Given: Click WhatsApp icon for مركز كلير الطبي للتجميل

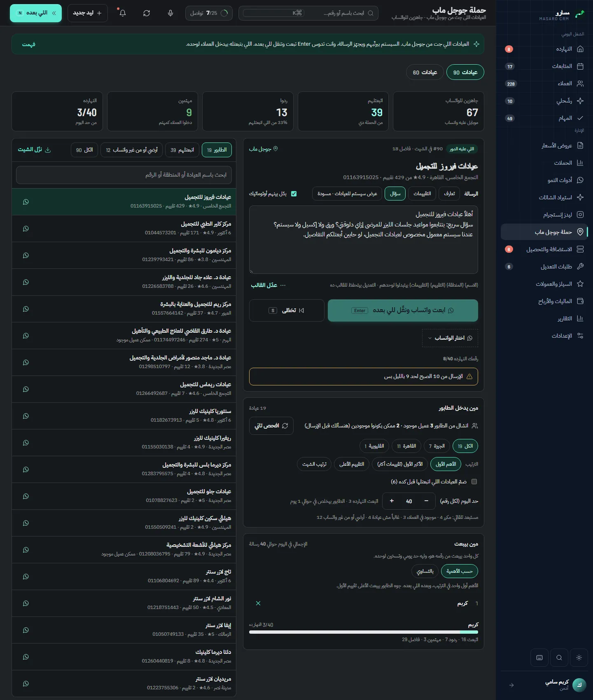Looking at the screenshot, I should (26, 229).
